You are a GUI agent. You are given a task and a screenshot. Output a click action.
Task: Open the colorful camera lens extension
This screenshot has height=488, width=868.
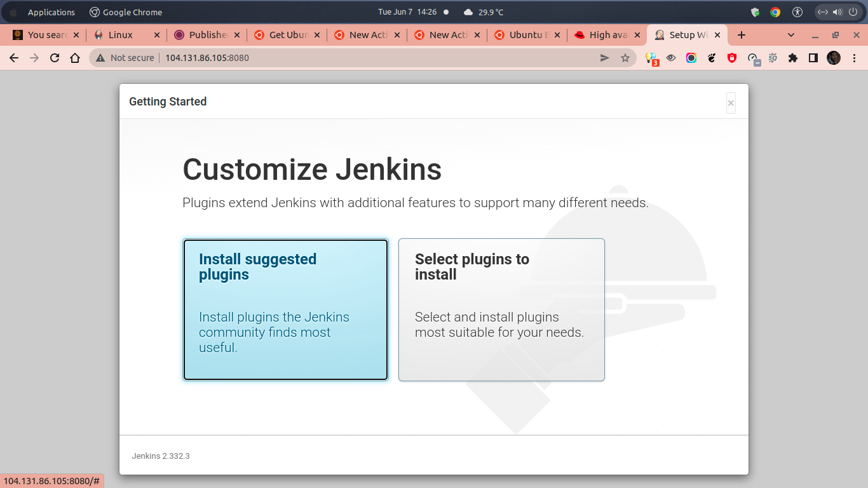click(691, 58)
